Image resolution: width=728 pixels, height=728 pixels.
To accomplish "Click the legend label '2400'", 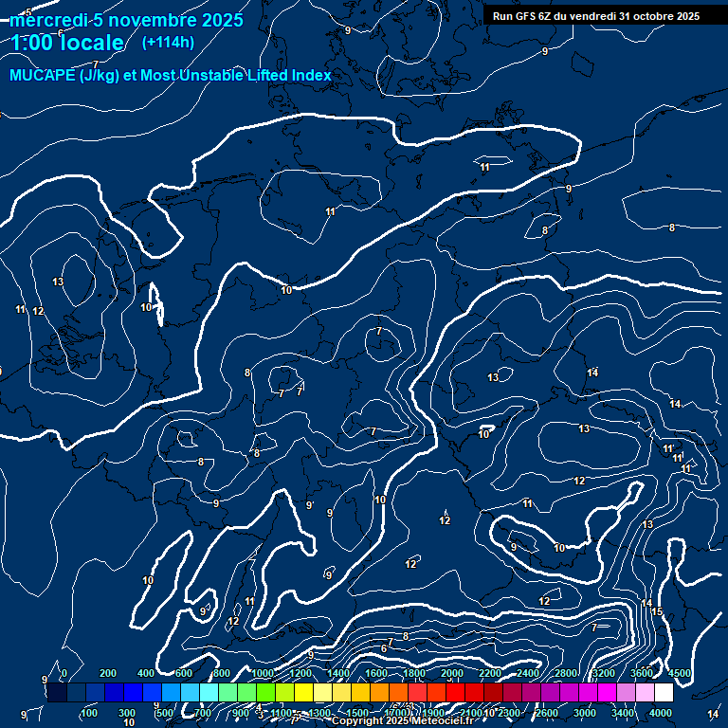I will [528, 673].
